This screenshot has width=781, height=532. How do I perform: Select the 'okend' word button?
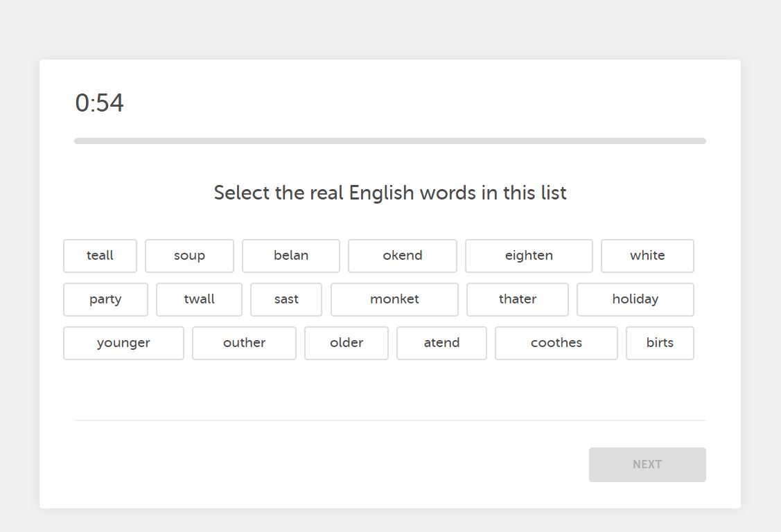coord(402,256)
